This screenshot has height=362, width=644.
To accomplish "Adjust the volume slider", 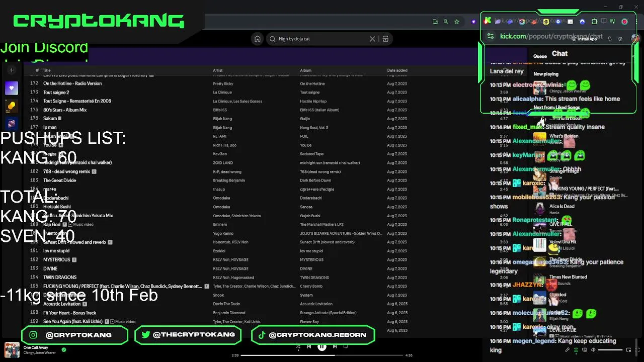I will pyautogui.click(x=610, y=350).
